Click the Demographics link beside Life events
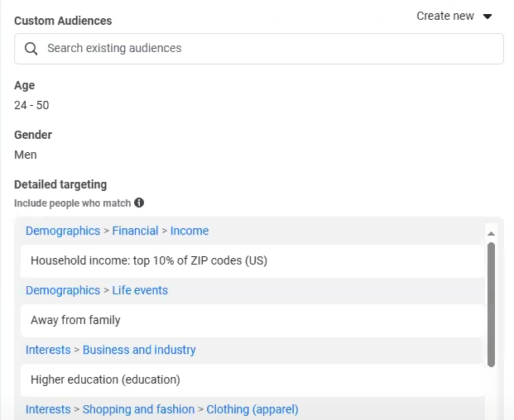The width and height of the screenshot is (514, 420). 63,290
